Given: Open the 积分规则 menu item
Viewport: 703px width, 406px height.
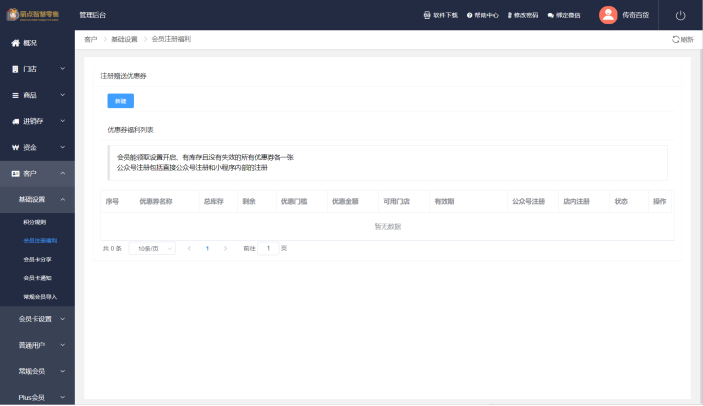Looking at the screenshot, I should tap(35, 222).
